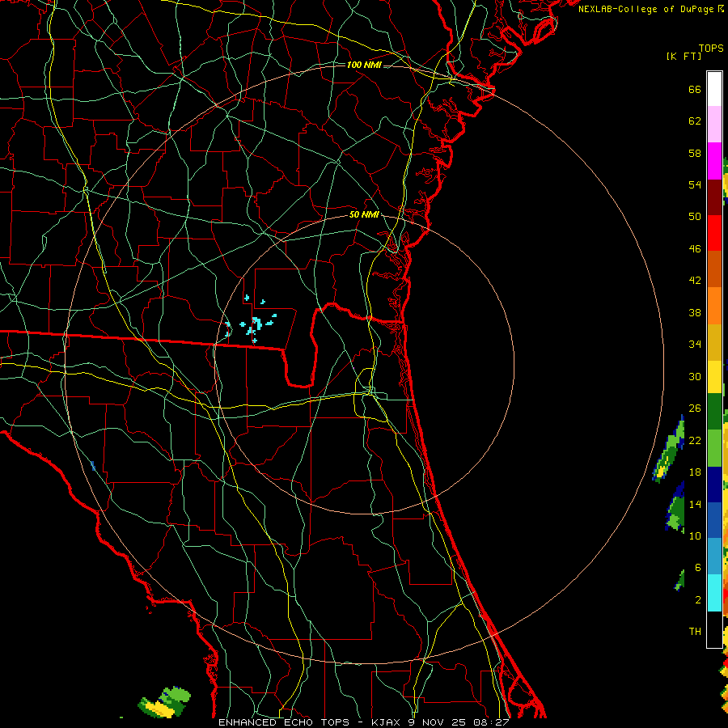Click the orange 42 kft legend swatch
This screenshot has height=728, width=728.
[714, 305]
